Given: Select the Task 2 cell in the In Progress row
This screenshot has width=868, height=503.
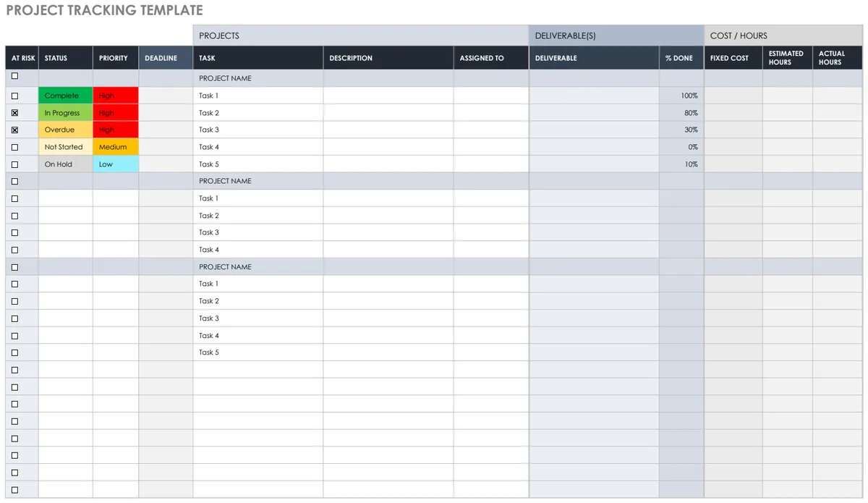Looking at the screenshot, I should 258,113.
